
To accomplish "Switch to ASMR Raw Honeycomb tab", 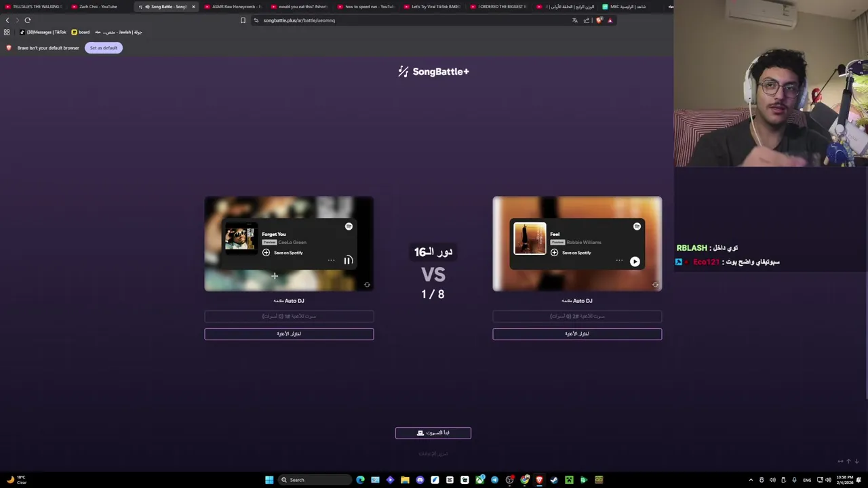I will [x=232, y=7].
